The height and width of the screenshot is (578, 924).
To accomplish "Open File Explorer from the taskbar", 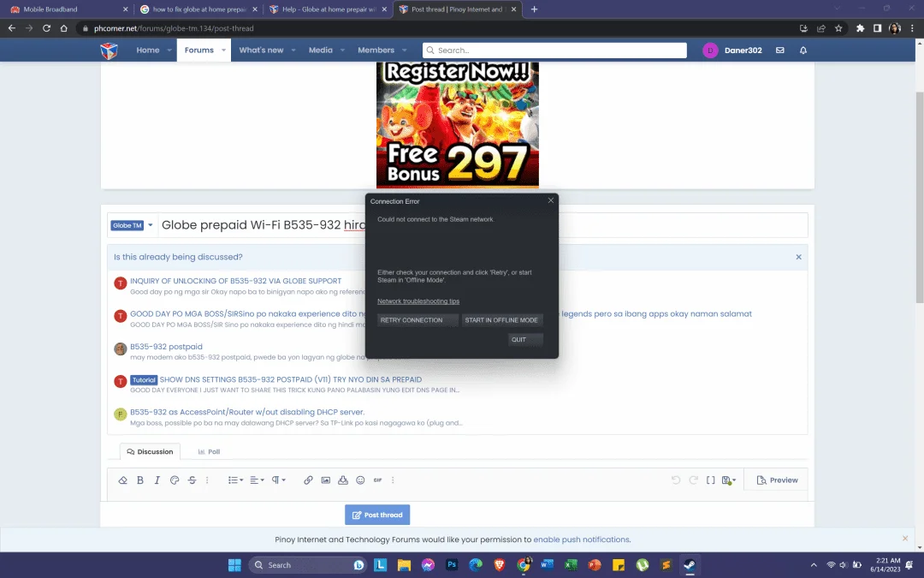I will [404, 564].
